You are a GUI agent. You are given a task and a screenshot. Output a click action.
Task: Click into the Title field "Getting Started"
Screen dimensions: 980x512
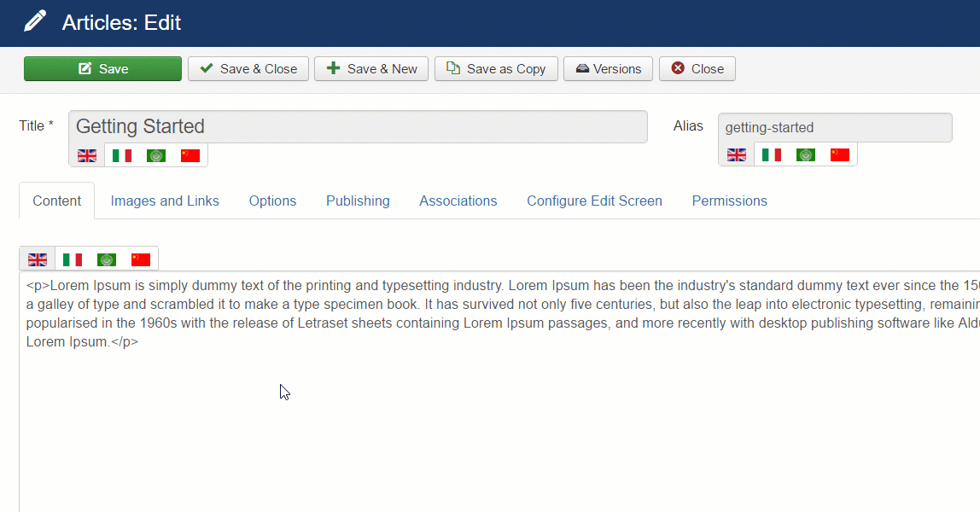tap(358, 127)
